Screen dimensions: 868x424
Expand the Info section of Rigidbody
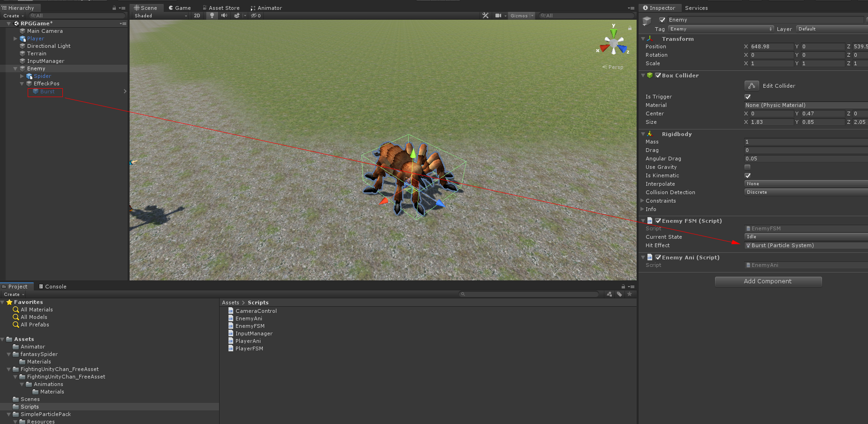643,209
